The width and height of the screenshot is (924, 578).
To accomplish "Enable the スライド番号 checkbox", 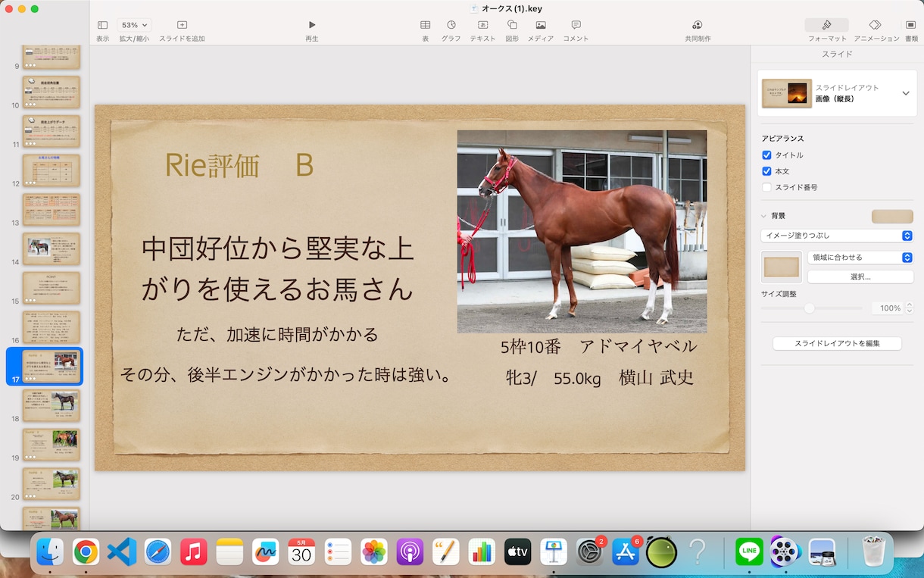I will tap(766, 187).
